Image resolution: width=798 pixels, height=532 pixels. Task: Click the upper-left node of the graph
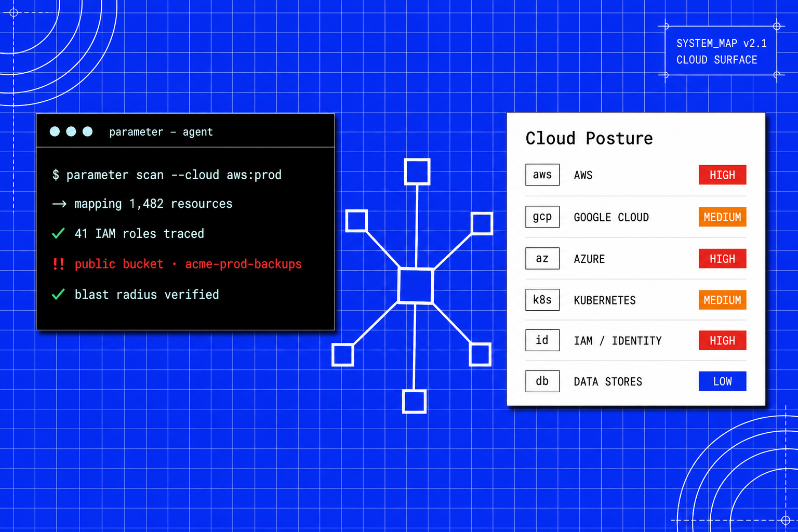coord(357,221)
